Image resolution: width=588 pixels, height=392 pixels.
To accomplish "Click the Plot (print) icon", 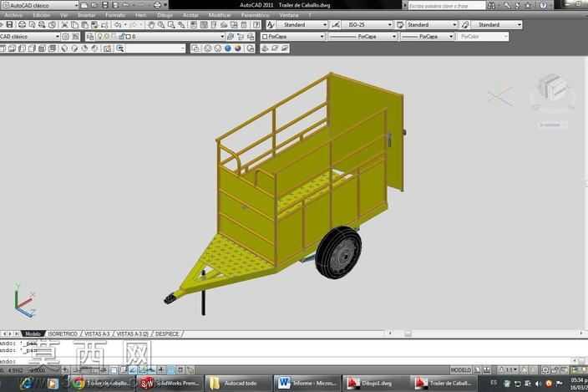I will (22, 25).
